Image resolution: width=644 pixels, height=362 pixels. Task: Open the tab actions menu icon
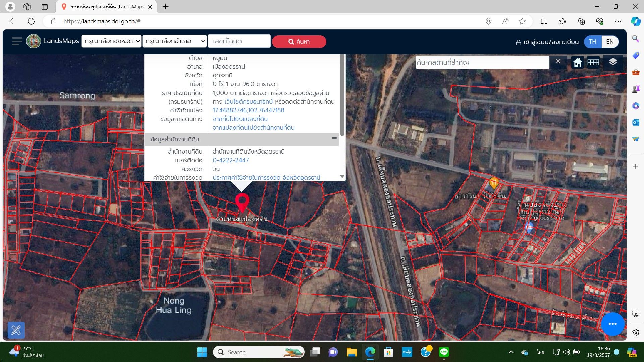click(x=45, y=7)
